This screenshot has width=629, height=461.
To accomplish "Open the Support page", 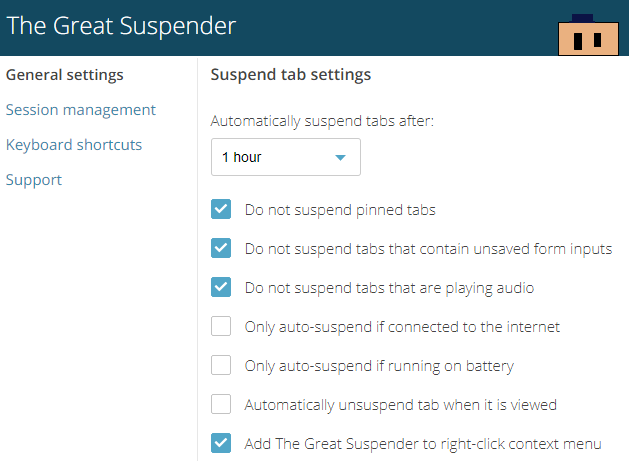I will tap(34, 180).
